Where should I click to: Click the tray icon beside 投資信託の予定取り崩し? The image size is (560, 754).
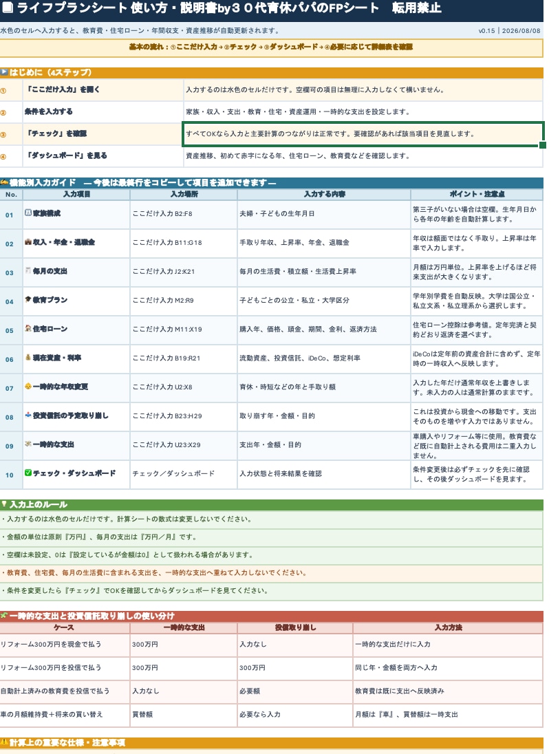click(x=28, y=415)
